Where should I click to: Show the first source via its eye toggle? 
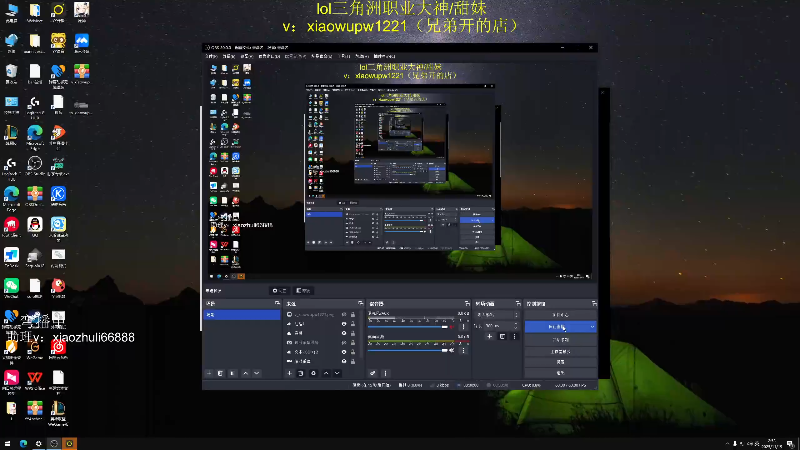[x=344, y=315]
